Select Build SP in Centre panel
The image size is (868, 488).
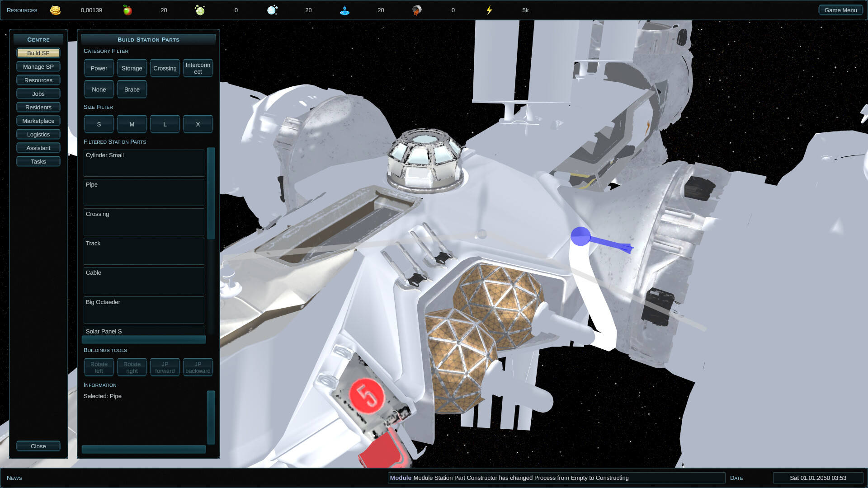[x=38, y=53]
